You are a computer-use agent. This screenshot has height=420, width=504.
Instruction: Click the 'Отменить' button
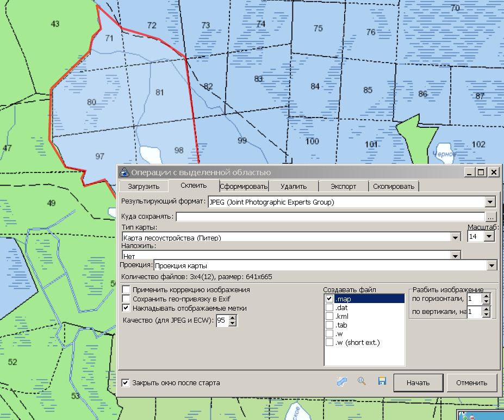[x=471, y=382]
